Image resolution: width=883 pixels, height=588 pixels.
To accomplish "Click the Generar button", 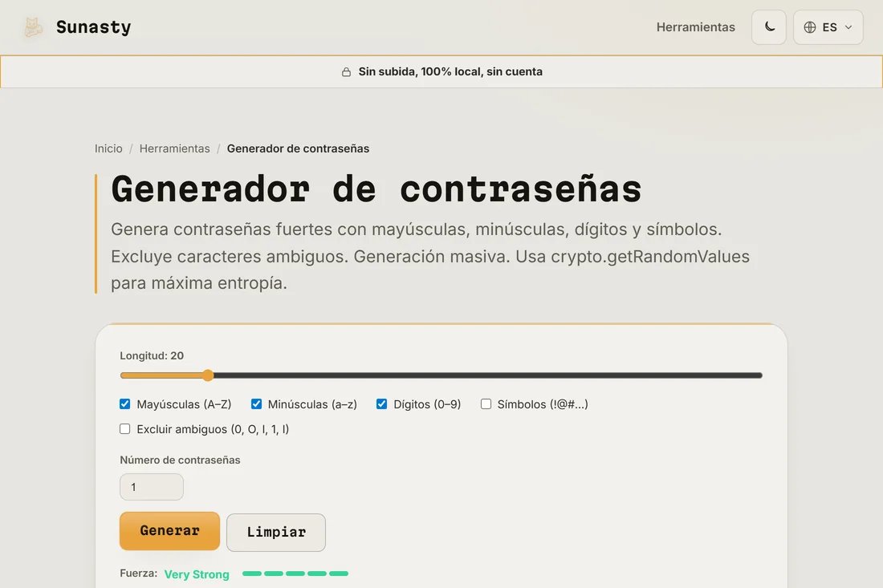I will pyautogui.click(x=169, y=530).
